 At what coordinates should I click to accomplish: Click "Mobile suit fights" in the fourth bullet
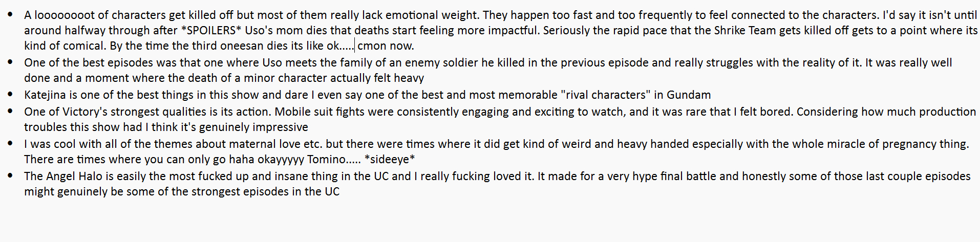[x=318, y=112]
